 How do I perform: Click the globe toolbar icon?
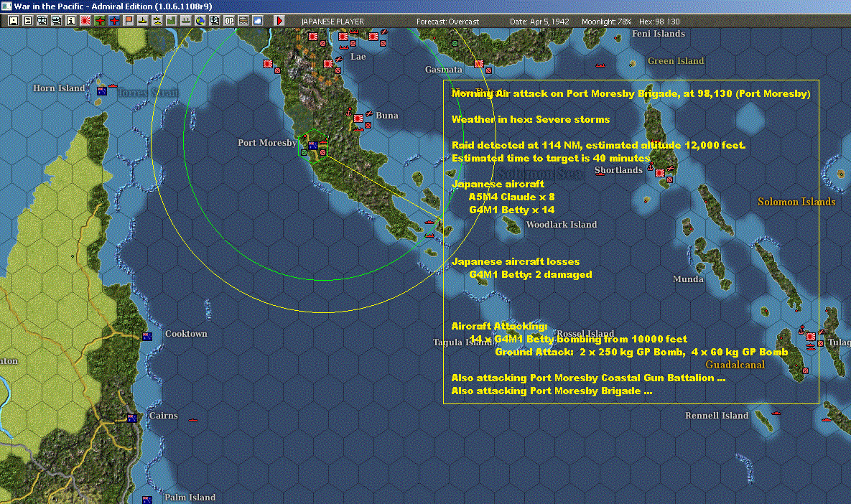[x=200, y=21]
